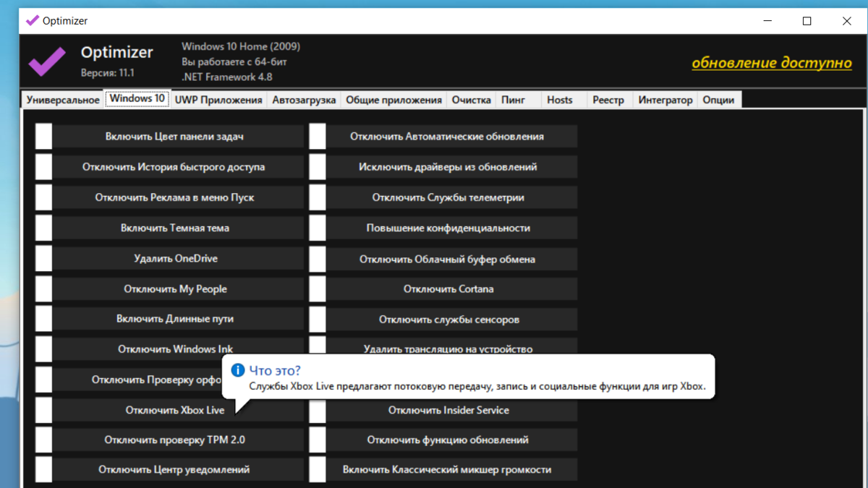Viewport: 868px width, 488px height.
Task: Click the ".NET Framework 4.8" text
Action: 227,77
